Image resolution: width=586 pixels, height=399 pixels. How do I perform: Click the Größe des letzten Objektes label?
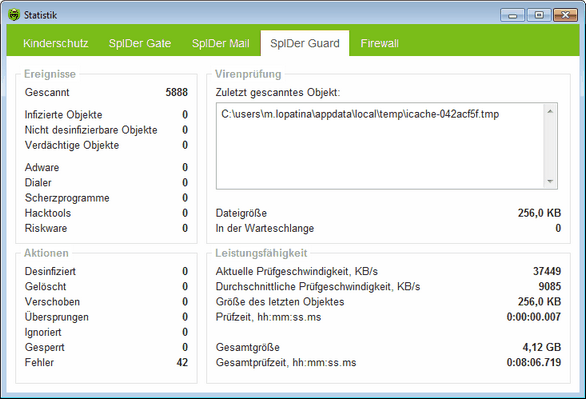tap(280, 302)
